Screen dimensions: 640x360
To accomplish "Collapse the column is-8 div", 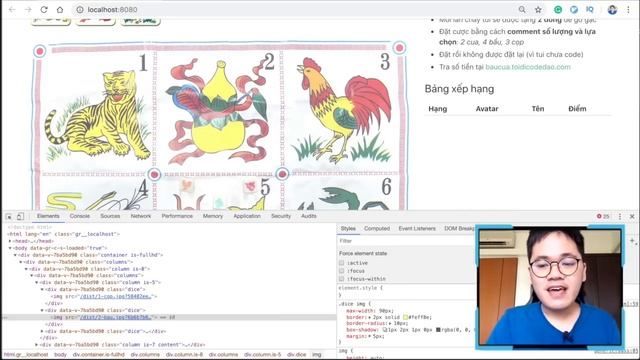I will (26, 269).
